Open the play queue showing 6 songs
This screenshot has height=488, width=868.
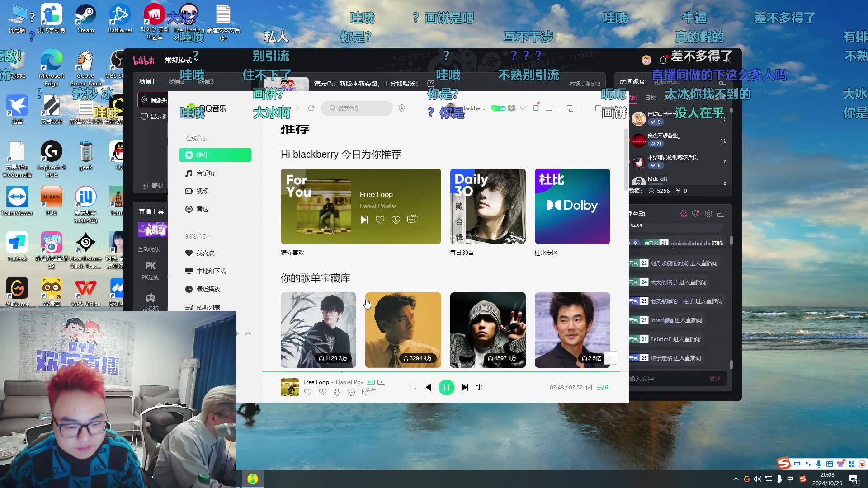pos(603,387)
